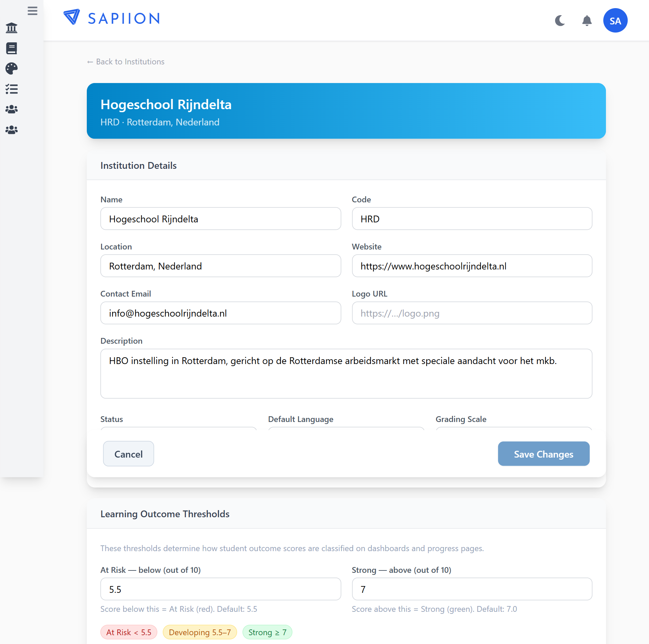This screenshot has height=644, width=649.
Task: Click the Institution Details heading
Action: pyautogui.click(x=138, y=165)
